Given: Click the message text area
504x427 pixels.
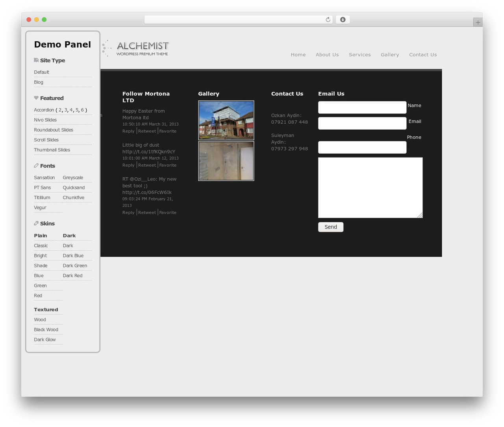Looking at the screenshot, I should tap(370, 188).
